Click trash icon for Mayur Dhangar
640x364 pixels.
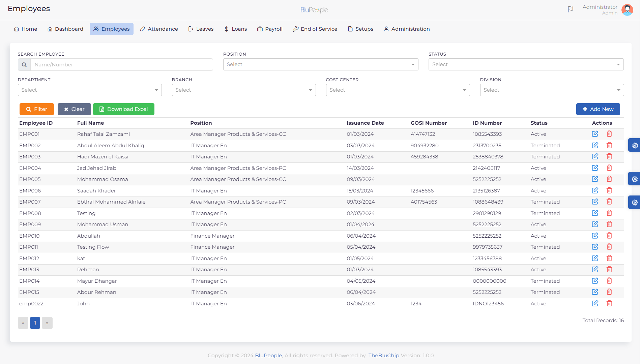coord(609,281)
